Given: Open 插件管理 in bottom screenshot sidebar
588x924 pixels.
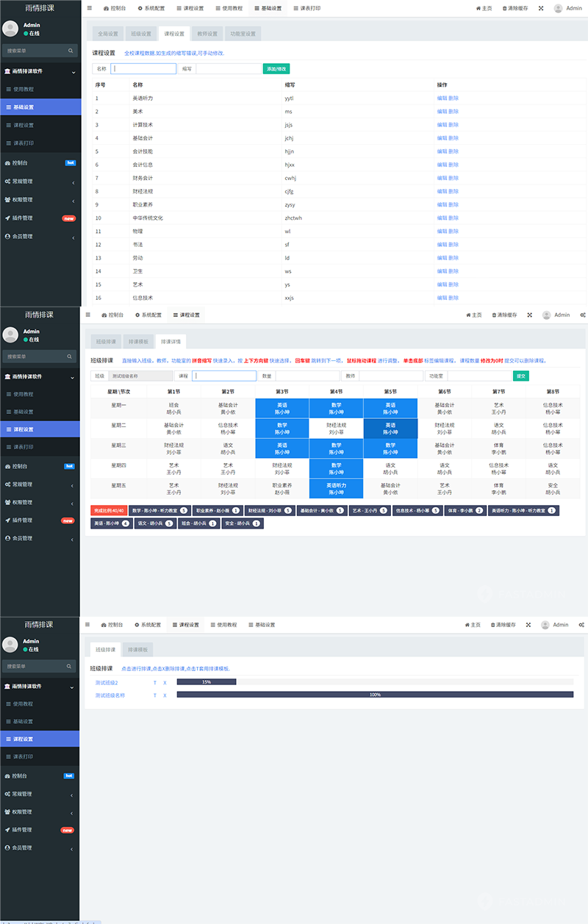Looking at the screenshot, I should click(40, 829).
